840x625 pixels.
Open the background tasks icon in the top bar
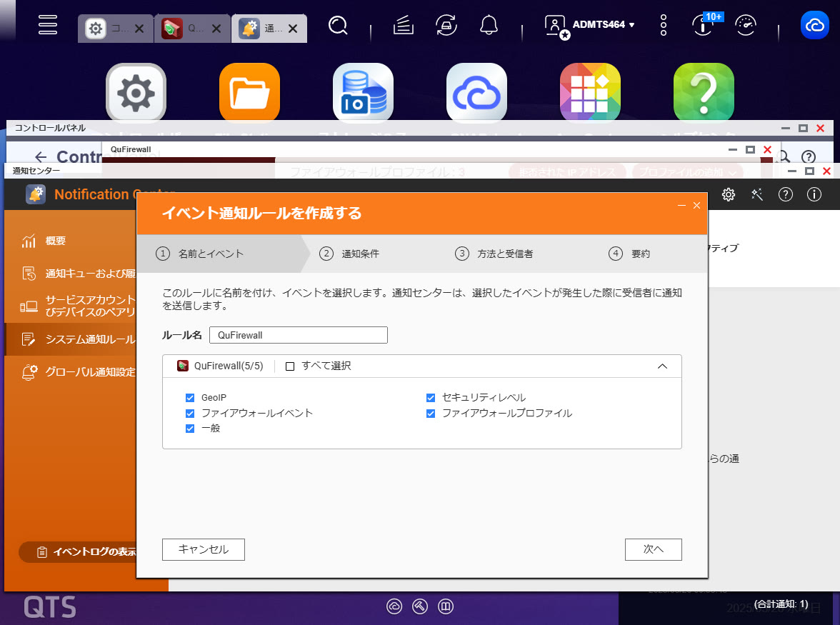(404, 24)
